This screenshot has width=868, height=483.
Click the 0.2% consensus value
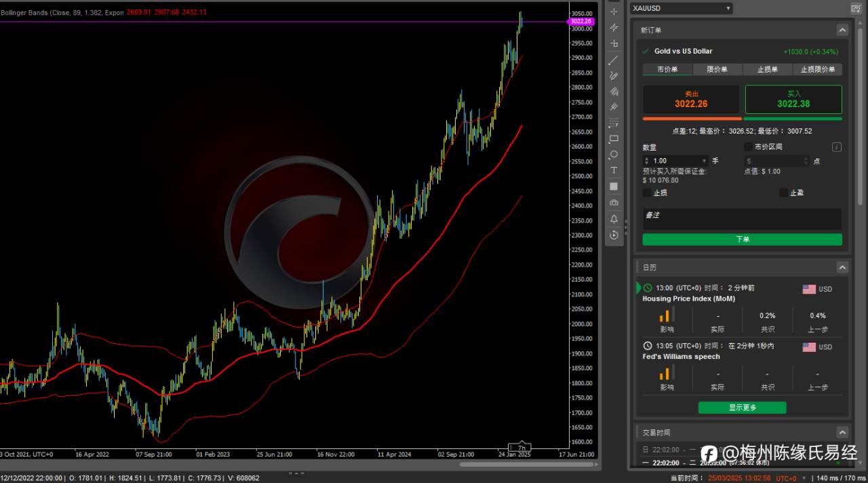coord(767,315)
